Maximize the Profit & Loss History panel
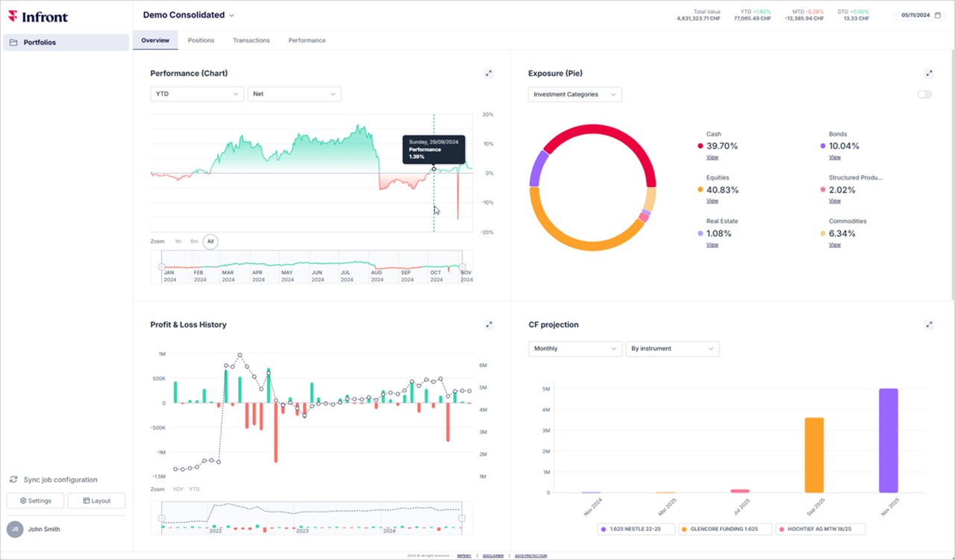955x560 pixels. point(489,324)
